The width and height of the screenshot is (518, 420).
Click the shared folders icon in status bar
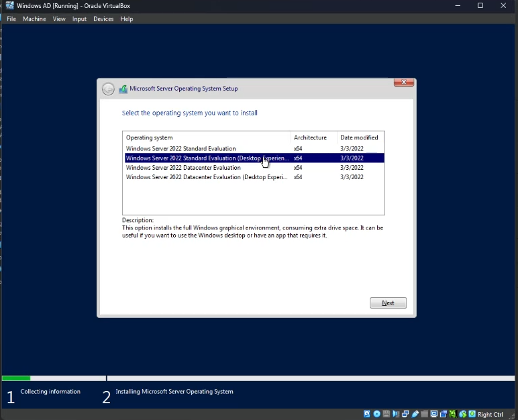click(x=425, y=414)
